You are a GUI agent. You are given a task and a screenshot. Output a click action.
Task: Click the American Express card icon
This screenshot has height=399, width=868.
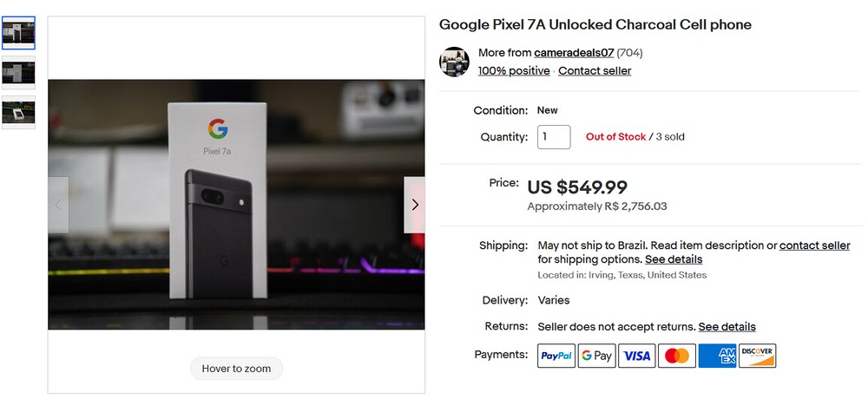tap(717, 356)
